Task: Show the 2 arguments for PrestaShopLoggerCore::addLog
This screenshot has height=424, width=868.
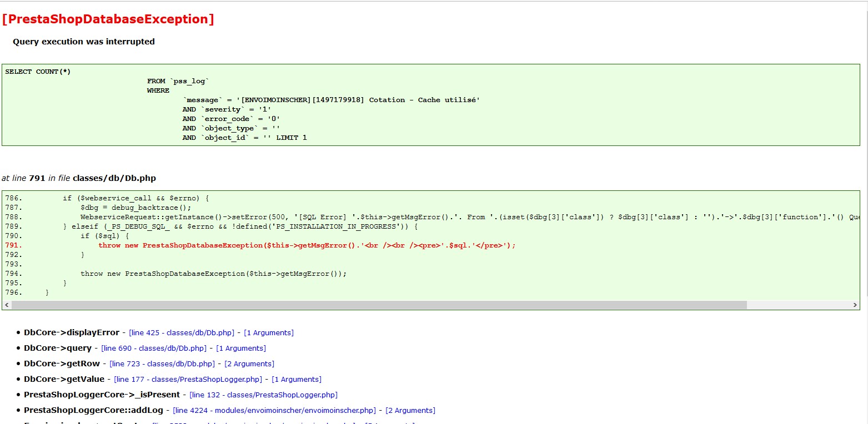Action: pos(410,411)
